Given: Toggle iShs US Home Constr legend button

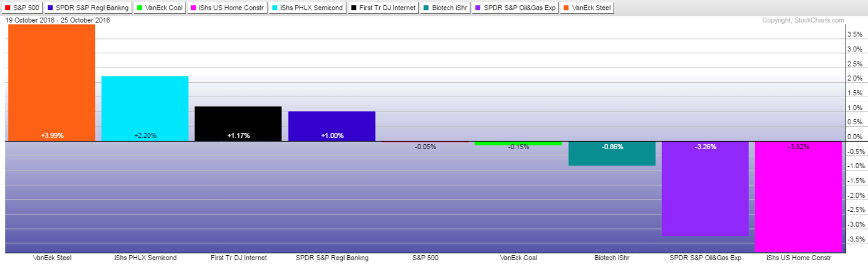Looking at the screenshot, I should pyautogui.click(x=227, y=8).
